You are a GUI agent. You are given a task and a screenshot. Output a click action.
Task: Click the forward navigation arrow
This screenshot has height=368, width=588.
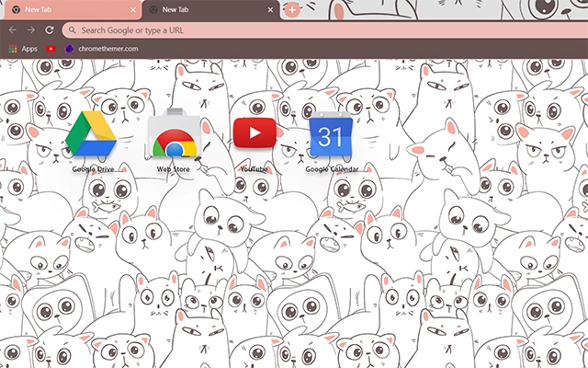click(x=30, y=30)
